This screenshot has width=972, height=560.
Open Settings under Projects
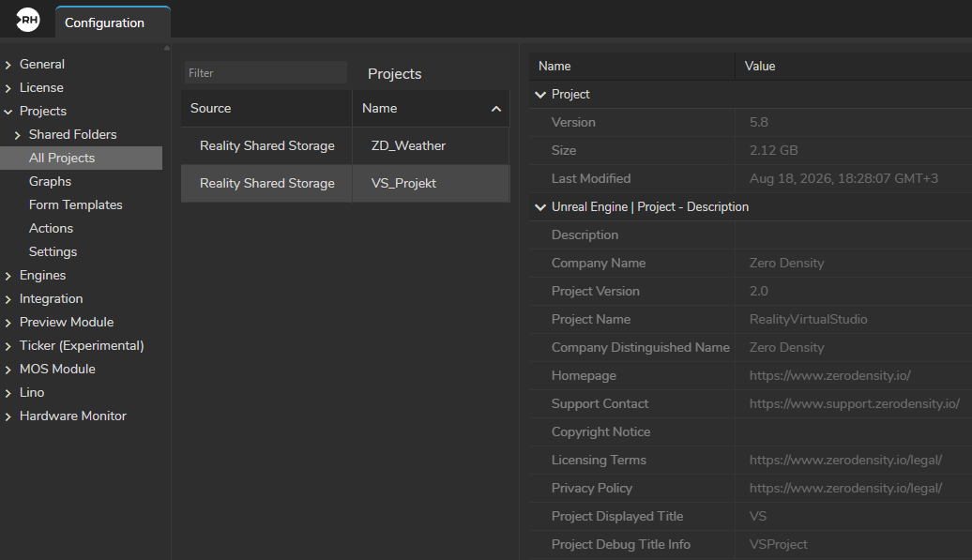[x=53, y=251]
